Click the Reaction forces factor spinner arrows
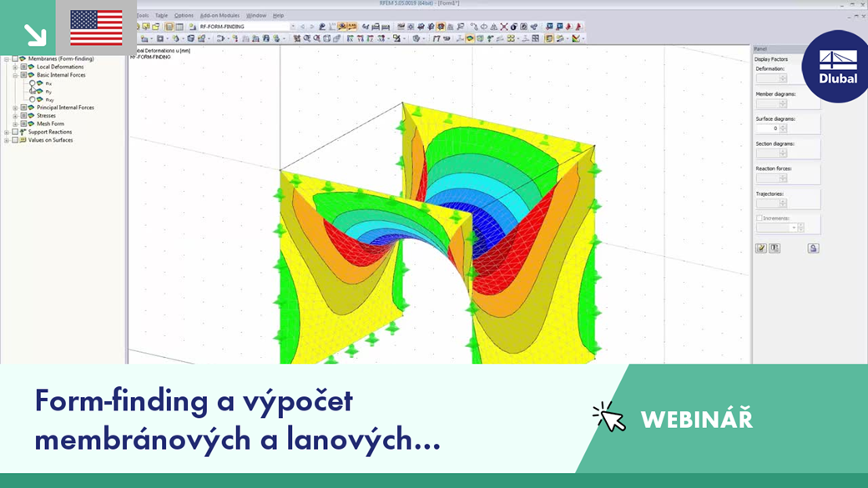Viewport: 868px width, 488px height. [x=783, y=179]
